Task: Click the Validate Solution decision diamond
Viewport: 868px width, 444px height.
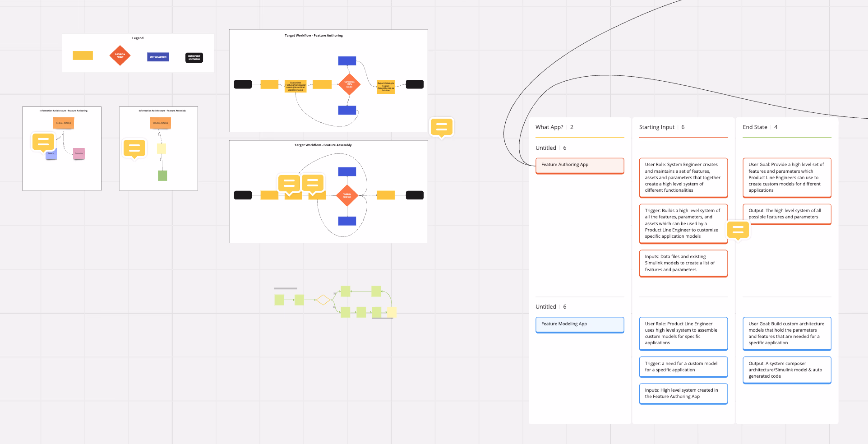Action: coord(347,195)
